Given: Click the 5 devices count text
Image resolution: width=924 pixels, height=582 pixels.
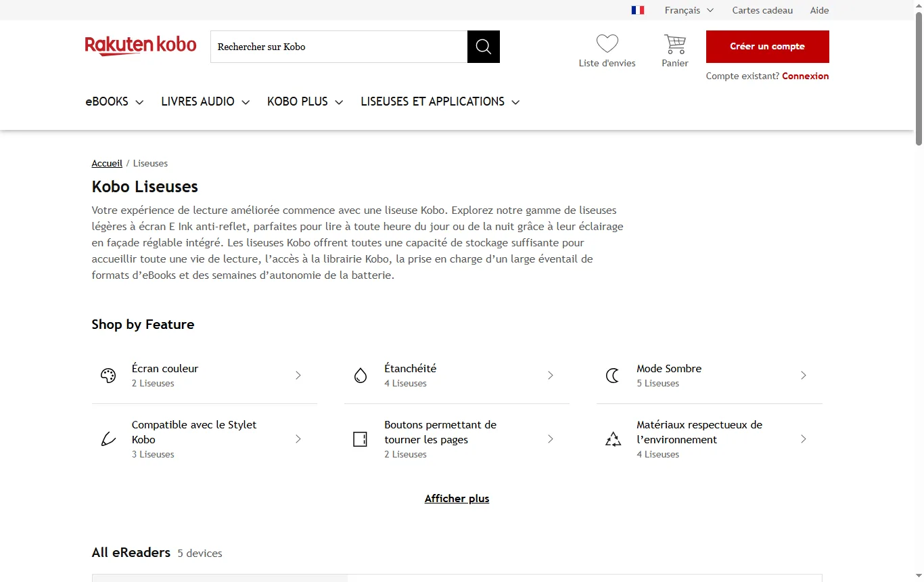Looking at the screenshot, I should pyautogui.click(x=200, y=554).
